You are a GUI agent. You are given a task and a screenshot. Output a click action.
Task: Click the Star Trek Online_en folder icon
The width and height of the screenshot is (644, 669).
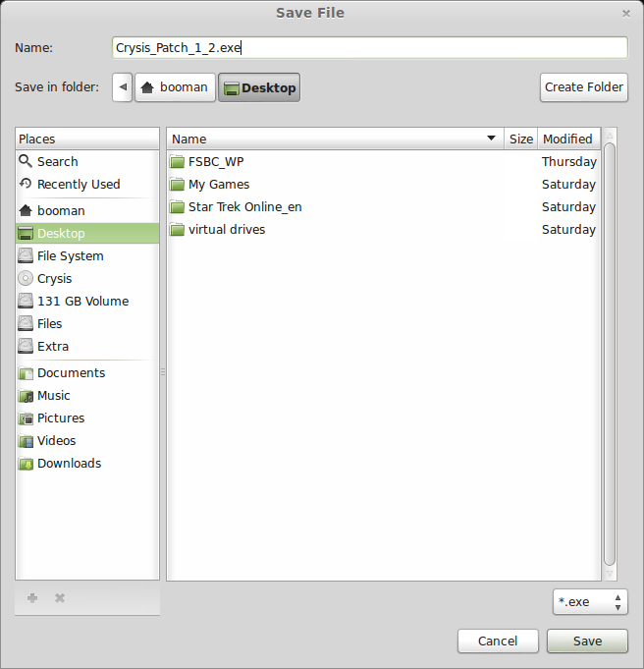(x=177, y=207)
